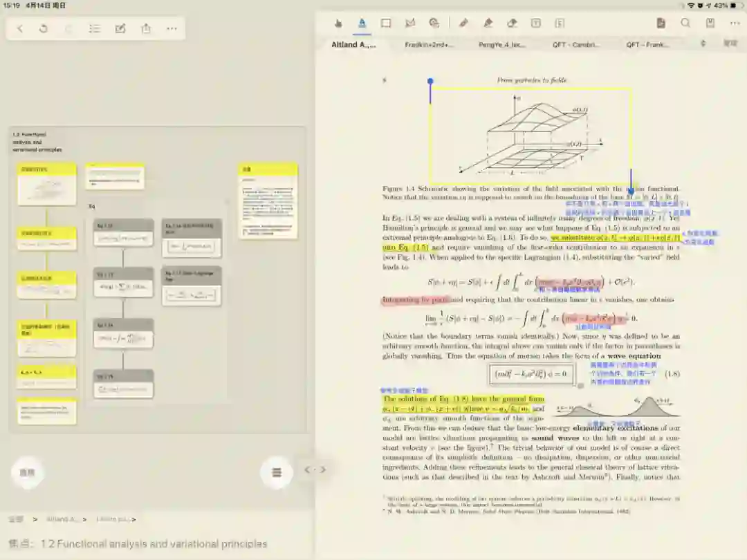Viewport: 747px width, 560px height.
Task: Click the share/export icon in left toolbar
Action: click(146, 28)
